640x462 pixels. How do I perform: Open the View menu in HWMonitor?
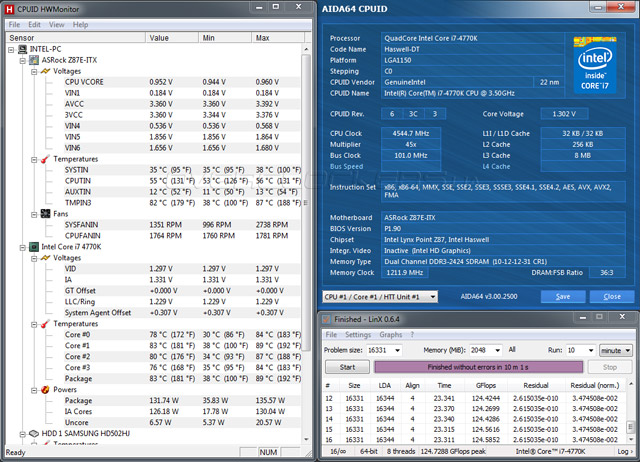click(58, 23)
